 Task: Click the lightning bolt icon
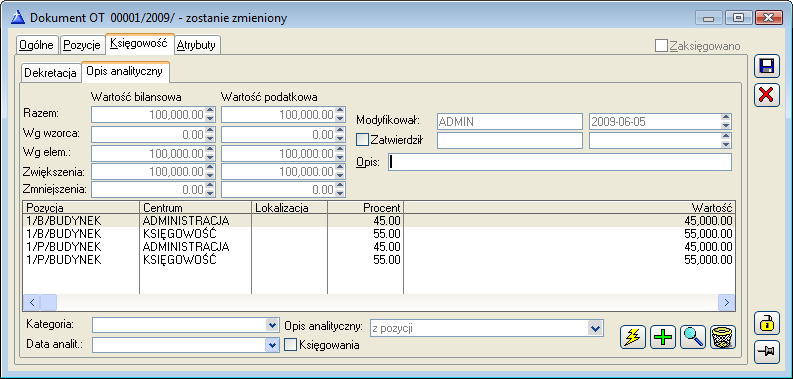point(633,336)
